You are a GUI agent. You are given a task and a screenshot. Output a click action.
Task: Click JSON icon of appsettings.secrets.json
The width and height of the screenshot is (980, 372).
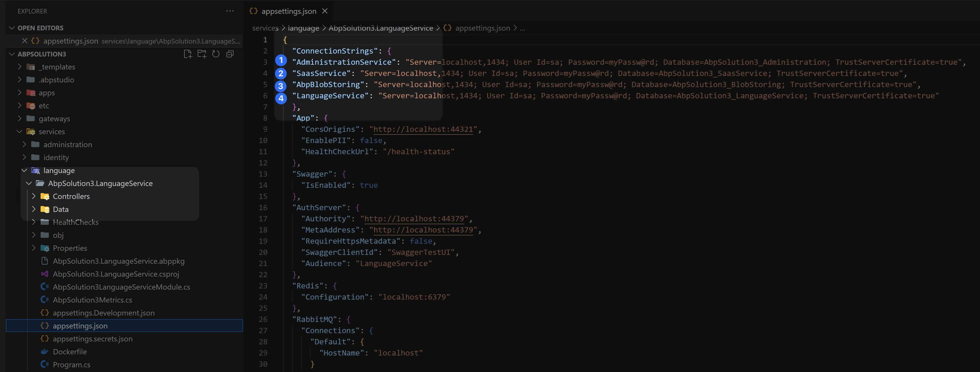click(x=44, y=339)
